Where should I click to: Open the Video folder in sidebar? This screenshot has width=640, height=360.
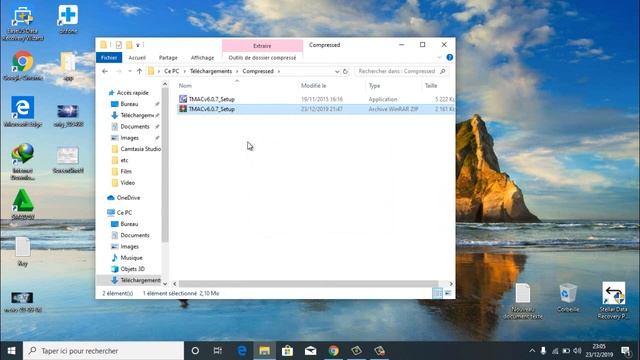pos(127,183)
